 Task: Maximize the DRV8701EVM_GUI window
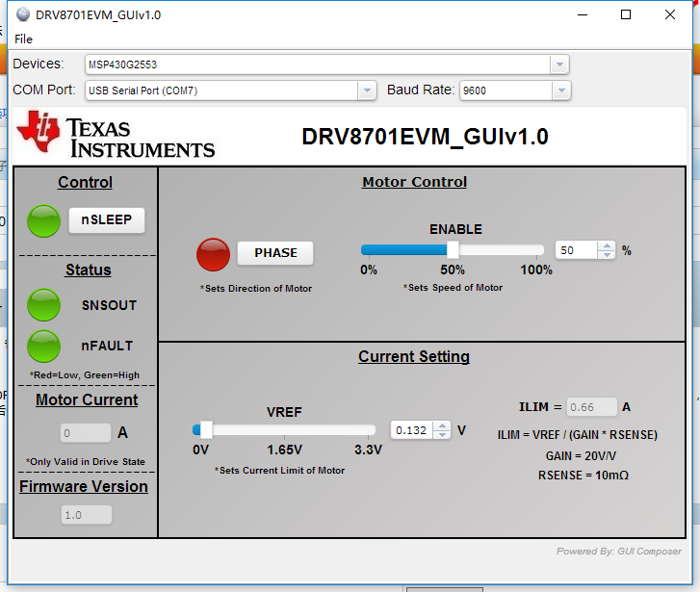tap(626, 14)
